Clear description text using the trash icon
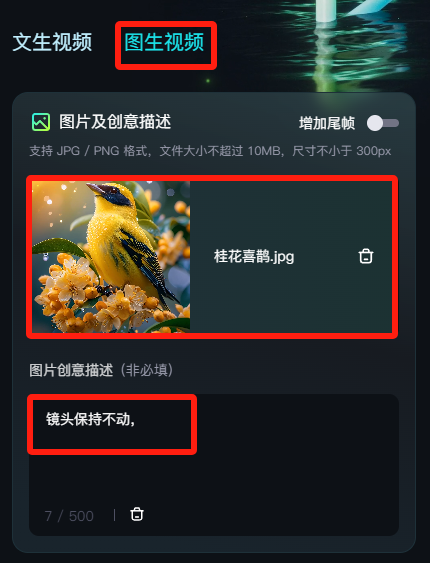The width and height of the screenshot is (430, 563). point(137,514)
